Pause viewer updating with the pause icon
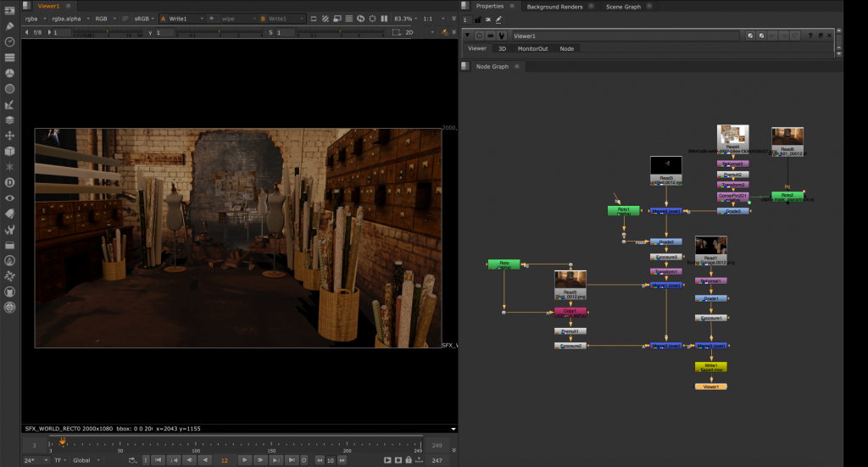The image size is (868, 467). pyautogui.click(x=384, y=19)
